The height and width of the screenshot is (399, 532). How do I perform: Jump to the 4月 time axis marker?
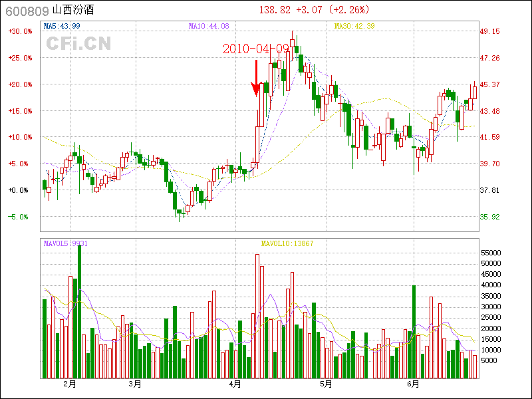pos(234,384)
